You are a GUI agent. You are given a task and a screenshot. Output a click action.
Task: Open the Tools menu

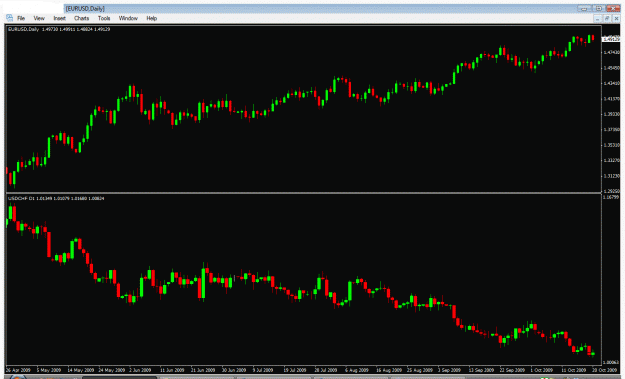[x=104, y=18]
